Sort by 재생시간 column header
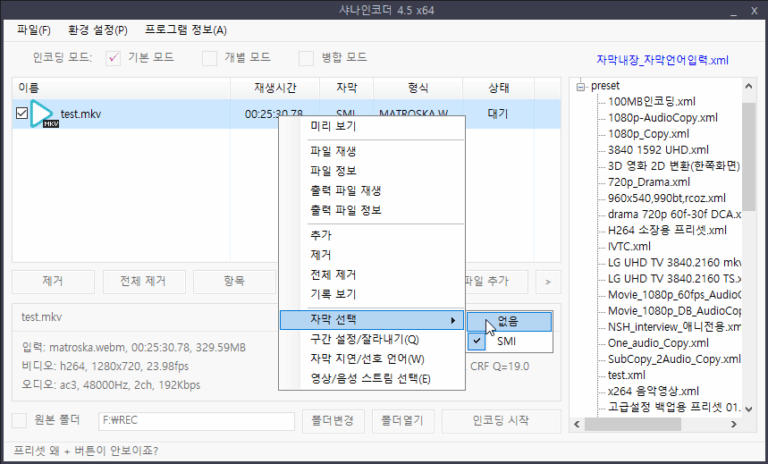The image size is (768, 464). (275, 88)
